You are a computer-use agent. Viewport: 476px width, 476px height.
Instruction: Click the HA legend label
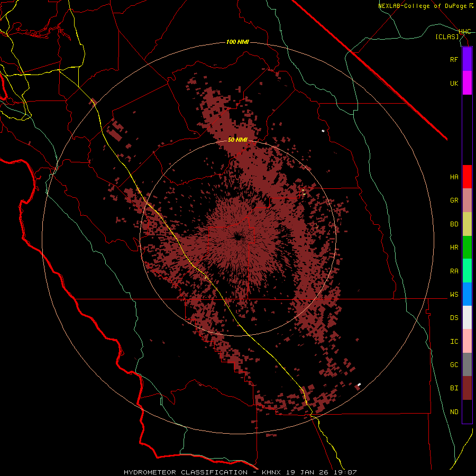tap(454, 177)
